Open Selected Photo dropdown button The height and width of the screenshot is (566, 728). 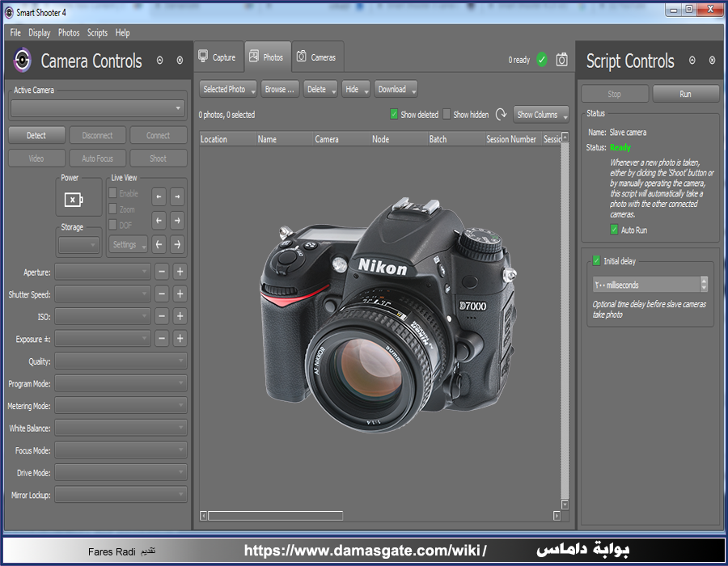click(228, 89)
